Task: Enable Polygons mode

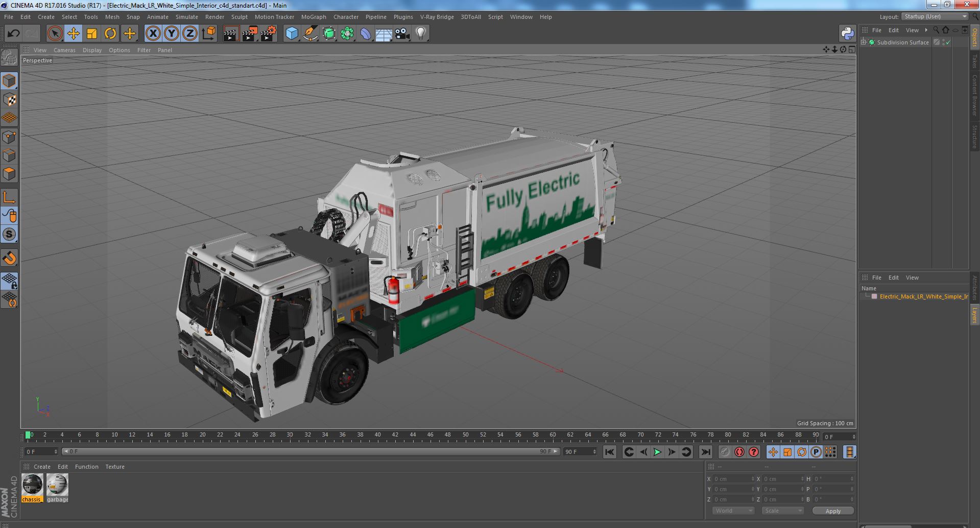Action: click(x=9, y=174)
